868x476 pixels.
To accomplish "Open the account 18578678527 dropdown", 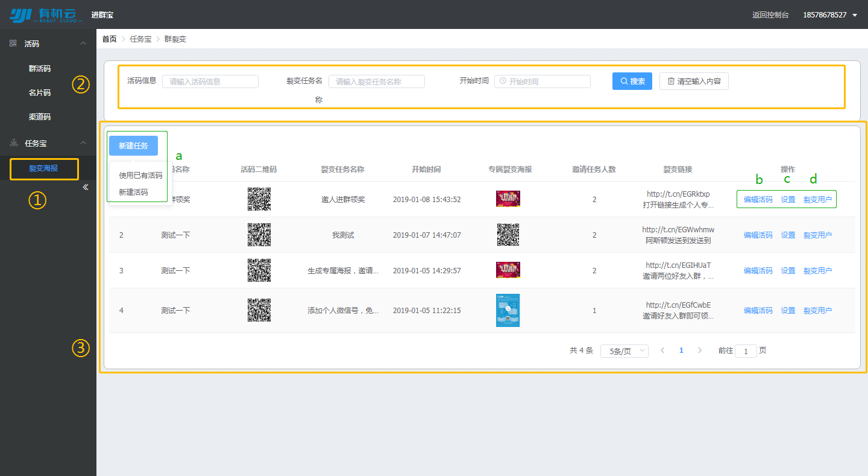I will pyautogui.click(x=830, y=14).
